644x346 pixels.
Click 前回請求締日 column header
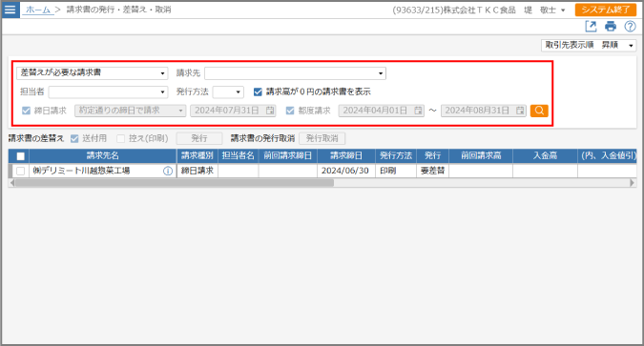[288, 156]
